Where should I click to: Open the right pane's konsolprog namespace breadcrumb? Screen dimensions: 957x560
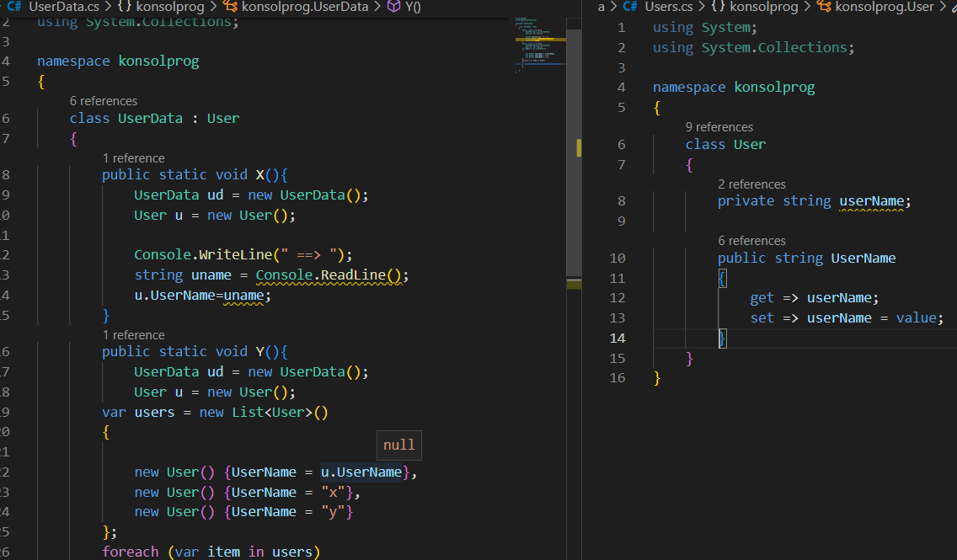tap(764, 7)
